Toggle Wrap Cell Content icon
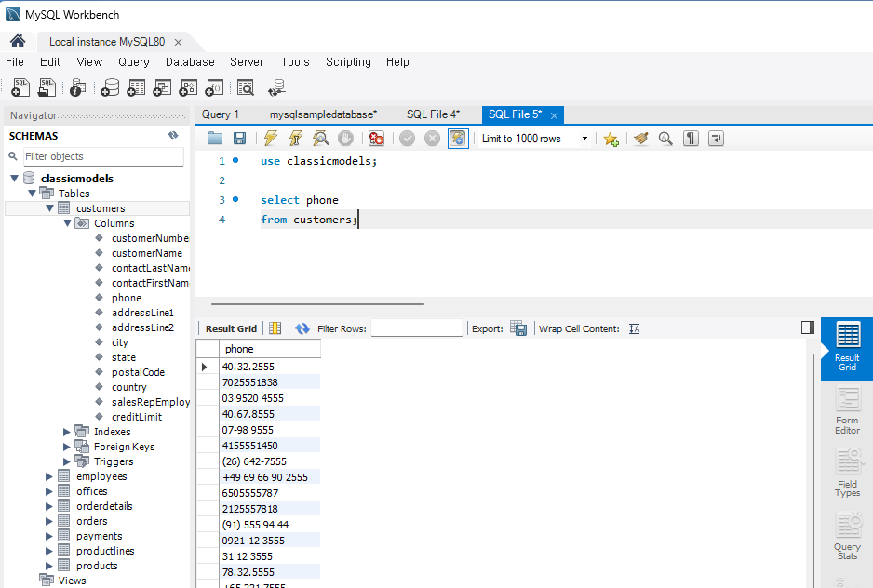The image size is (873, 588). (x=634, y=328)
